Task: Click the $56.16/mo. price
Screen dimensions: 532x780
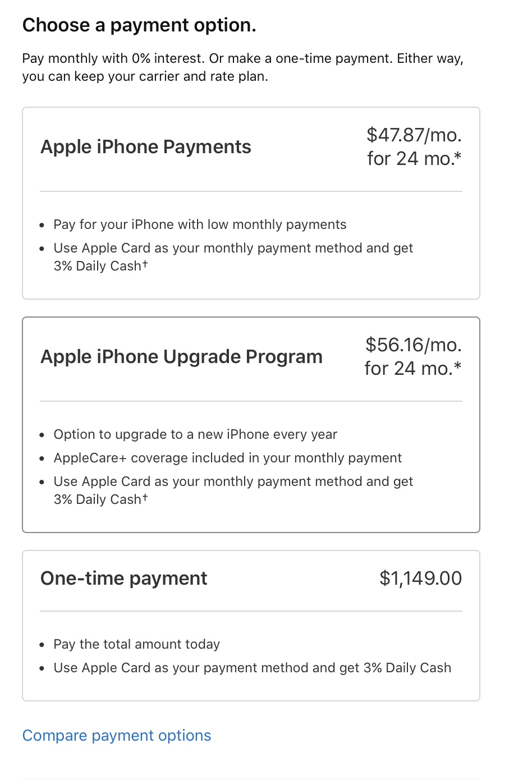Action: 413,345
